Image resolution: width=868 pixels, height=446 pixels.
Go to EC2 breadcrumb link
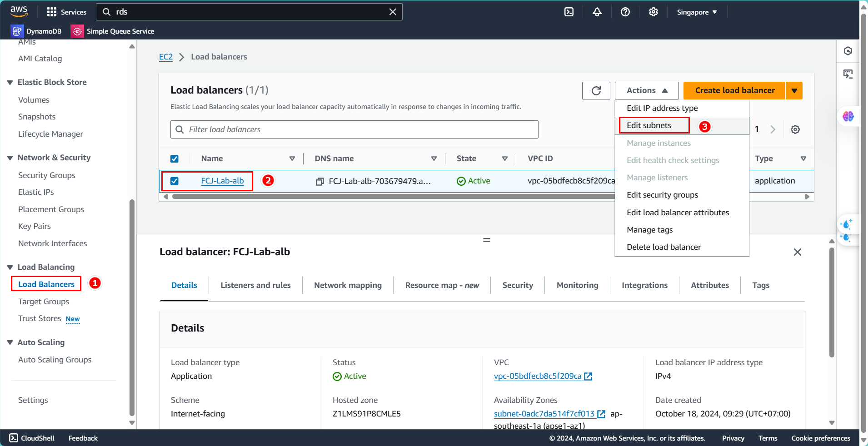point(166,57)
